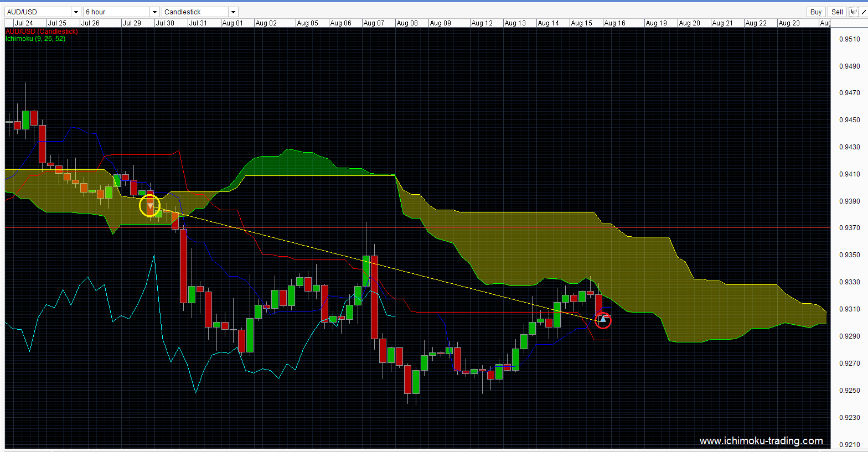Click the 0.9390 price axis label
Screen dimensions: 868x452
pos(850,201)
